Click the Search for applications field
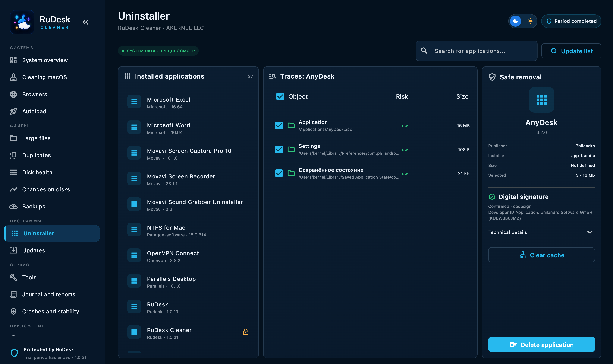Image resolution: width=613 pixels, height=364 pixels. 477,51
